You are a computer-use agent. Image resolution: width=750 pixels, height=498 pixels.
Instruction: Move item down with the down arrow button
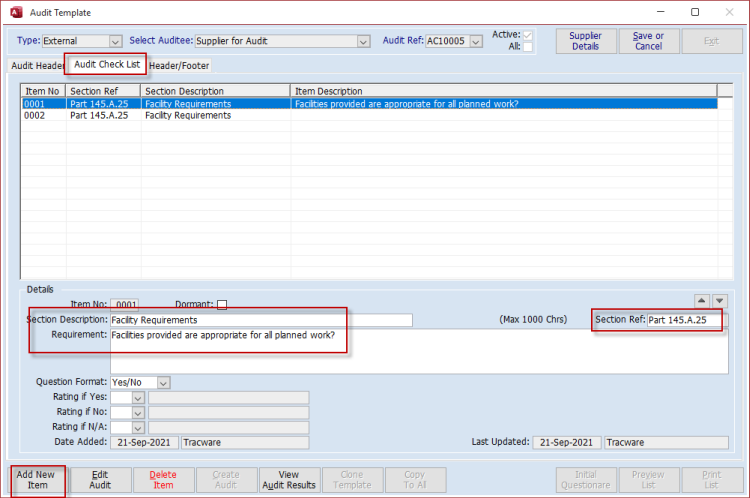[x=719, y=301]
